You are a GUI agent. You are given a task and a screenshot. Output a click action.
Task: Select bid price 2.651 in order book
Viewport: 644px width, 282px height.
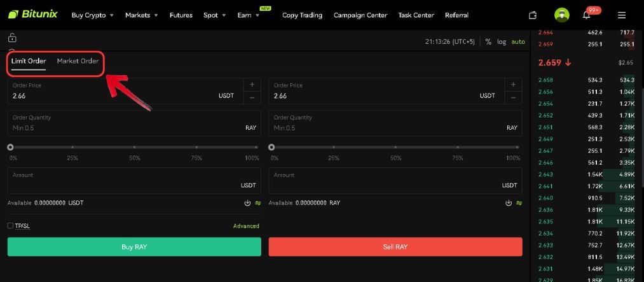(x=545, y=127)
